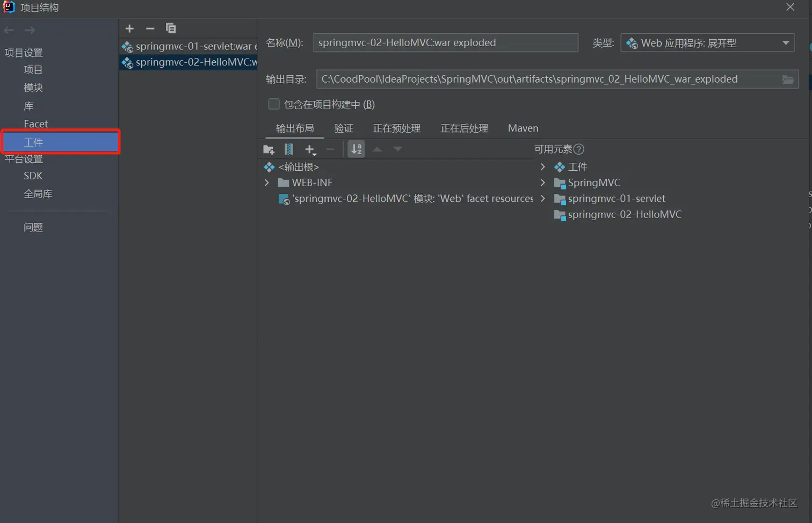Select <输出根> tree node
Viewport: 812px width, 523px height.
299,167
